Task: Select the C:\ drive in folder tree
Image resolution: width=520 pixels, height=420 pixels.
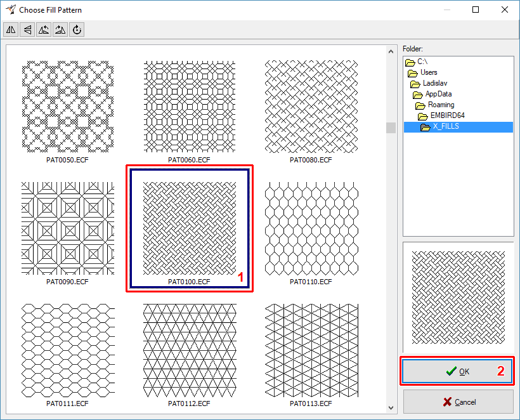Action: (x=422, y=62)
